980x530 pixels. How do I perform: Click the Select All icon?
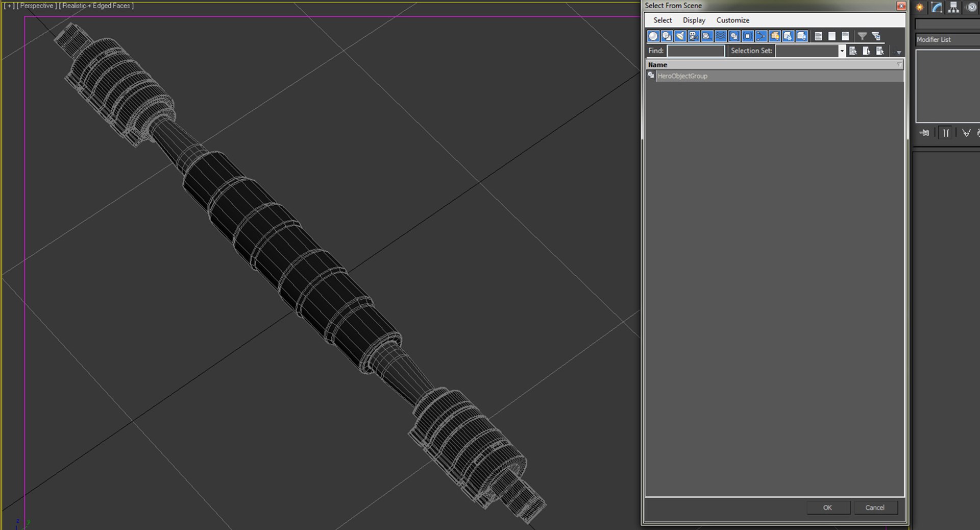[853, 51]
